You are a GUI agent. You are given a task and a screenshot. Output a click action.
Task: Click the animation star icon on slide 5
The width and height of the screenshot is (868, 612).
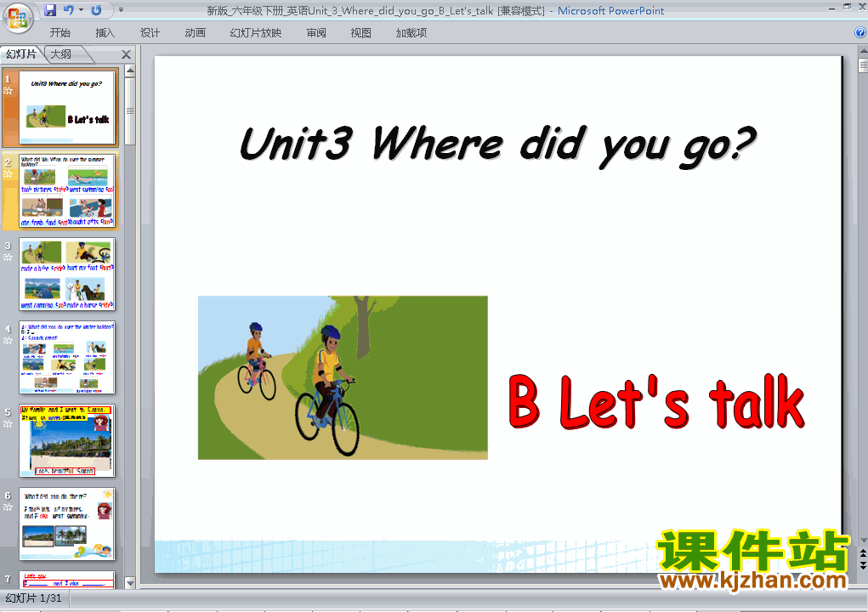click(8, 424)
